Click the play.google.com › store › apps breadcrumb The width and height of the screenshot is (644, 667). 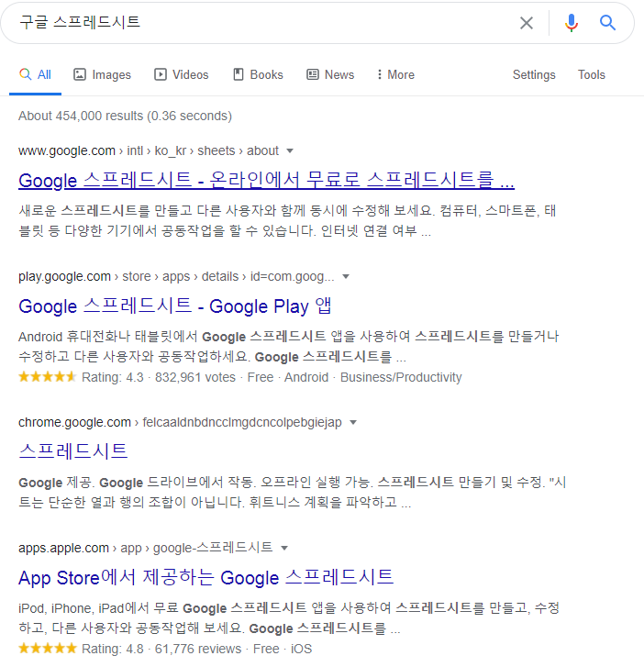click(x=176, y=277)
